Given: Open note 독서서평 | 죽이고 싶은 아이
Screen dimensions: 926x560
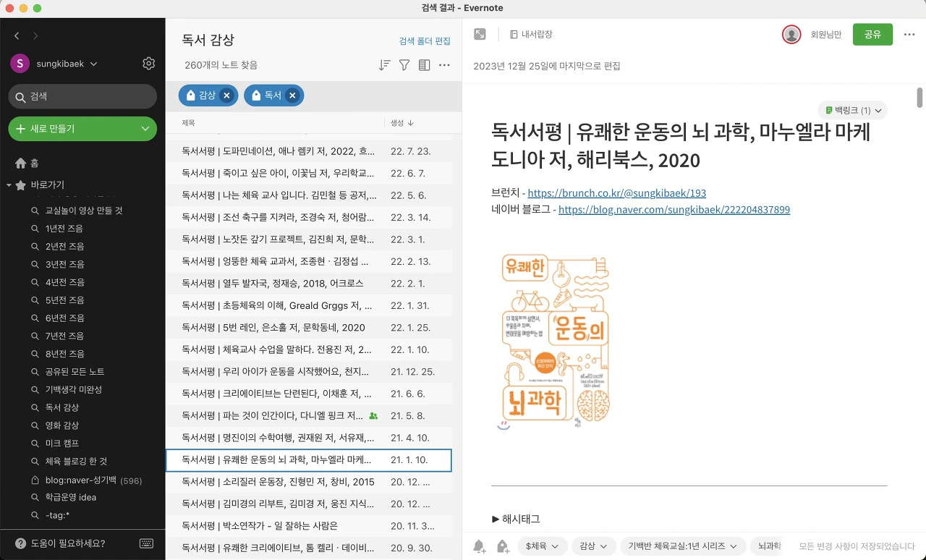Looking at the screenshot, I should (309, 174).
